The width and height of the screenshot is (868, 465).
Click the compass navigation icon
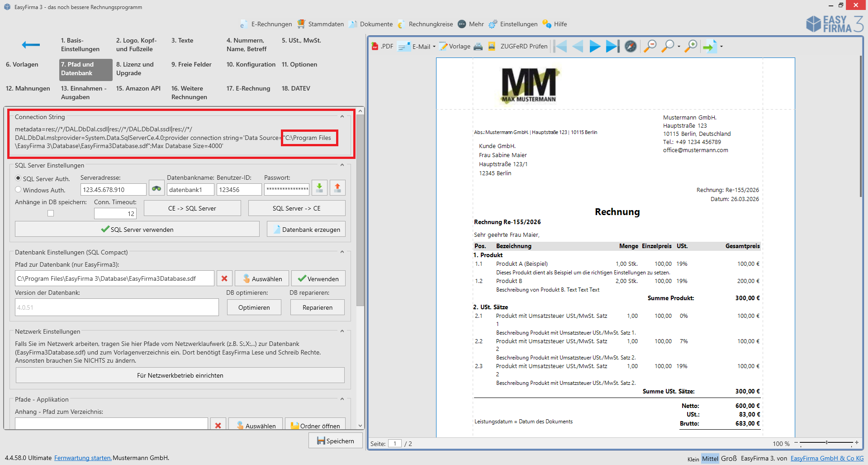[631, 46]
